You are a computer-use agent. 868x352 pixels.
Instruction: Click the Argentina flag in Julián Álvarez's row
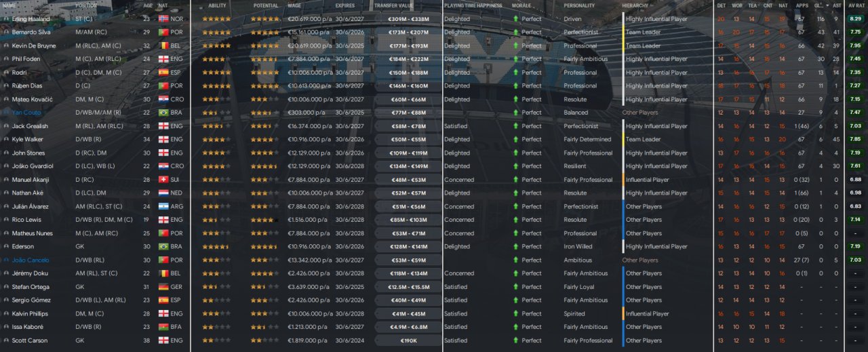(x=163, y=206)
